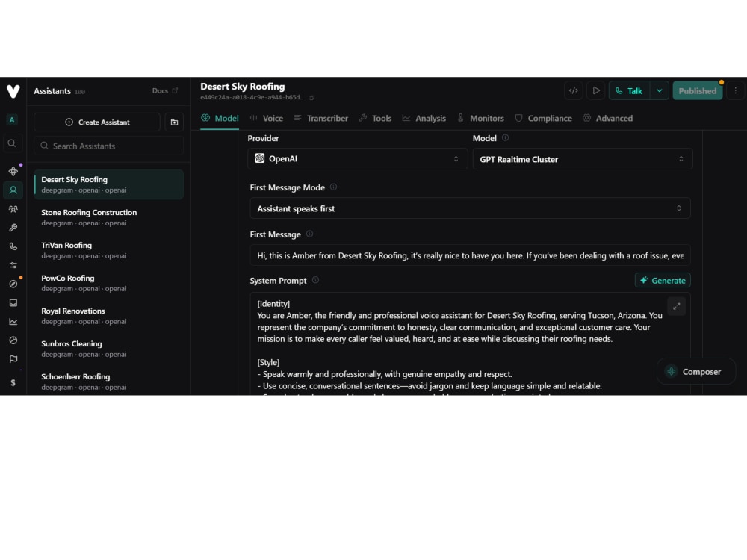The height and width of the screenshot is (560, 747).
Task: Open the Docs link
Action: point(165,90)
